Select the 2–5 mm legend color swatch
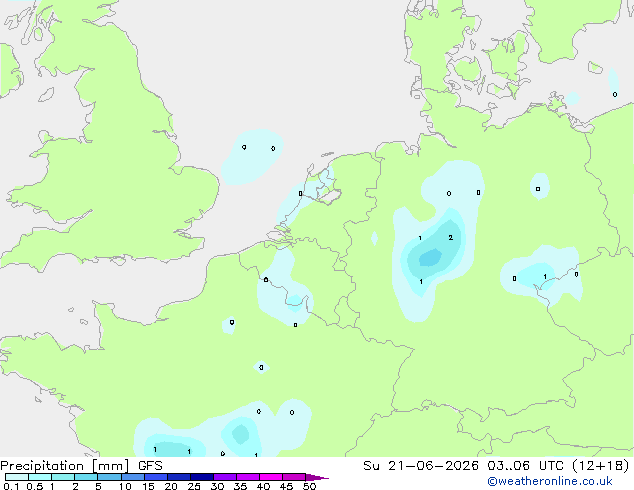 coord(86,477)
